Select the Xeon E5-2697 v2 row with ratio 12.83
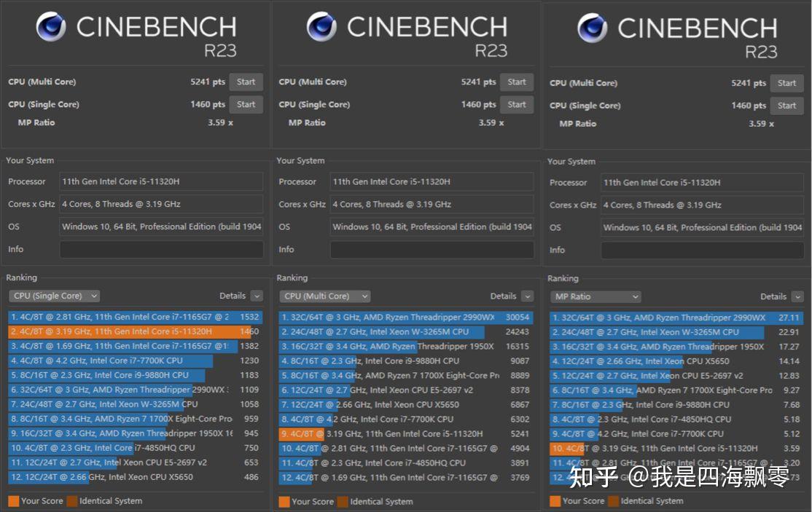 point(677,376)
